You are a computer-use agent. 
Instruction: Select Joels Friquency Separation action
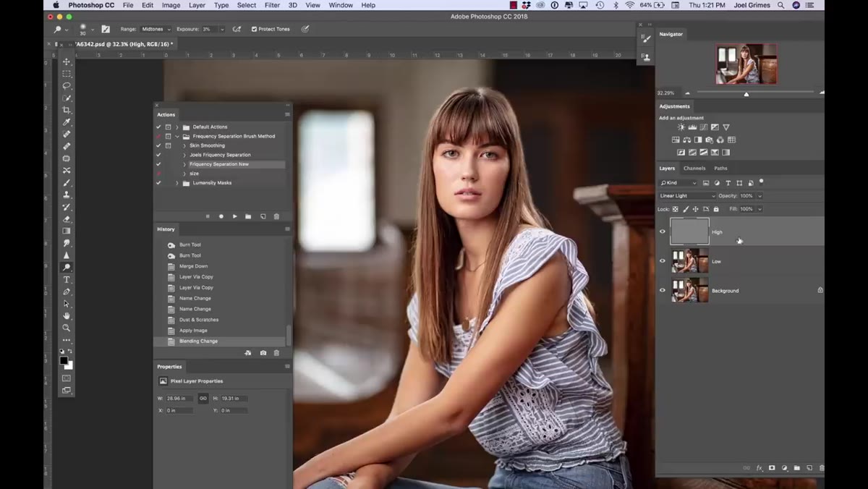tap(221, 155)
